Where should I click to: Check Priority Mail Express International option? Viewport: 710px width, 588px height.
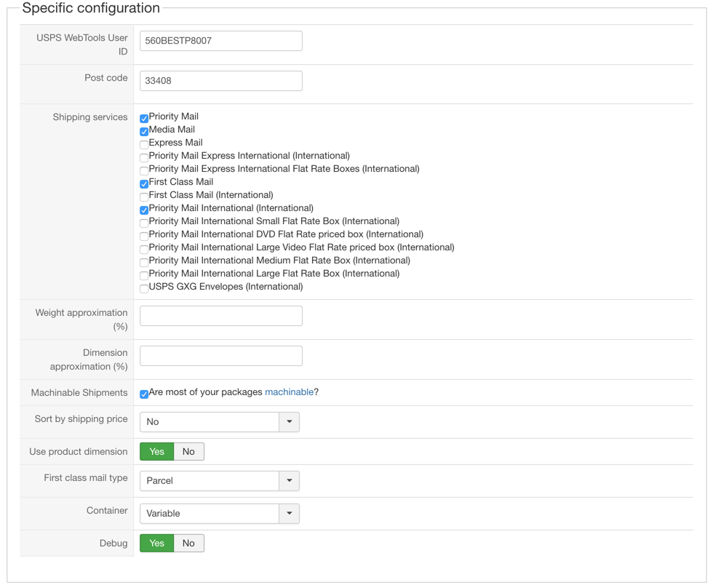[x=144, y=157]
